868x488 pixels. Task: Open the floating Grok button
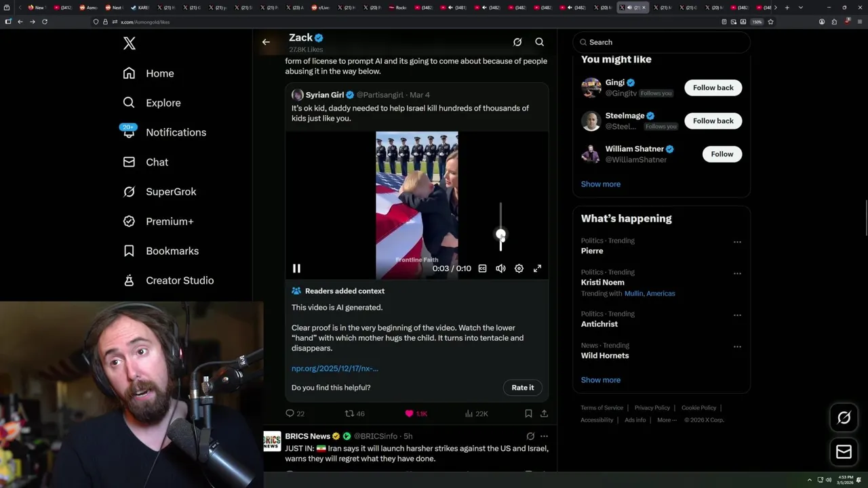coord(844,418)
